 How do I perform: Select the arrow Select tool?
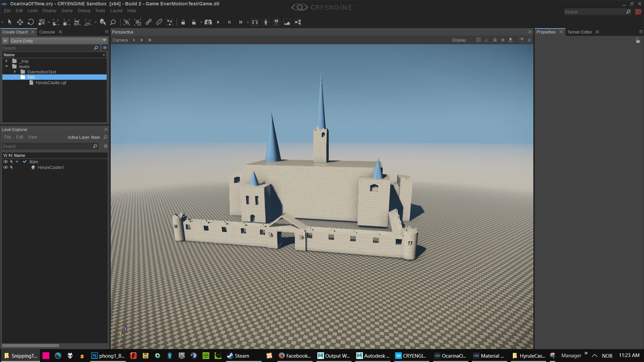(x=9, y=22)
